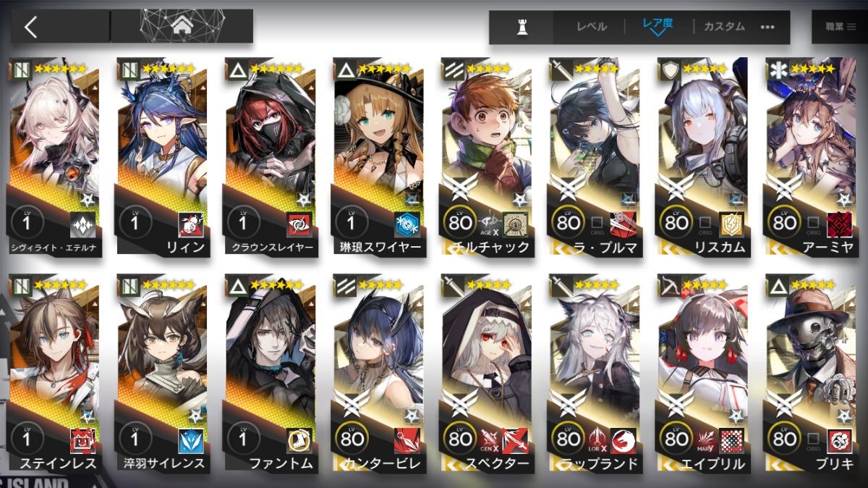Click エイプリル's checkered skill icon
868x488 pixels.
pos(732,440)
